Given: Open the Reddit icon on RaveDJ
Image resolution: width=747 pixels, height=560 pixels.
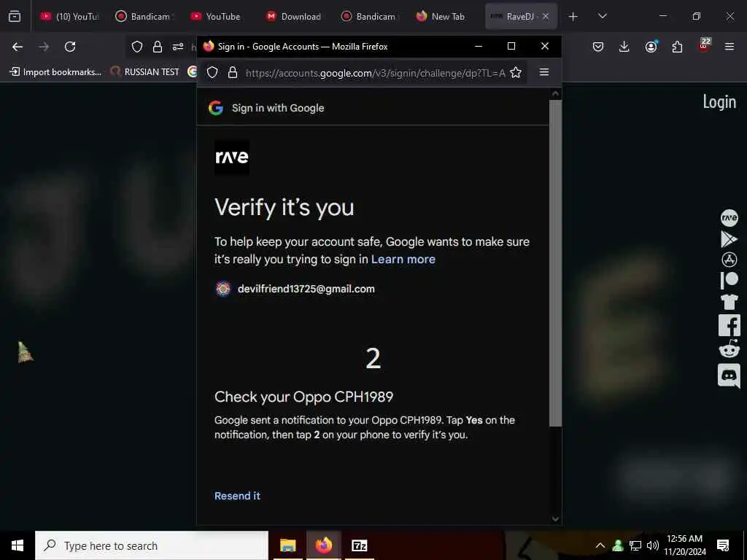Looking at the screenshot, I should 729,349.
